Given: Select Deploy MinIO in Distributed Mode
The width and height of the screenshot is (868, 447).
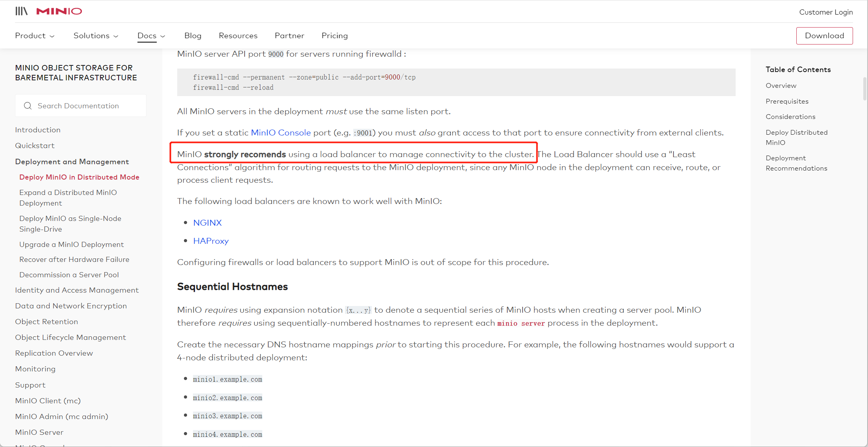Looking at the screenshot, I should pyautogui.click(x=79, y=177).
